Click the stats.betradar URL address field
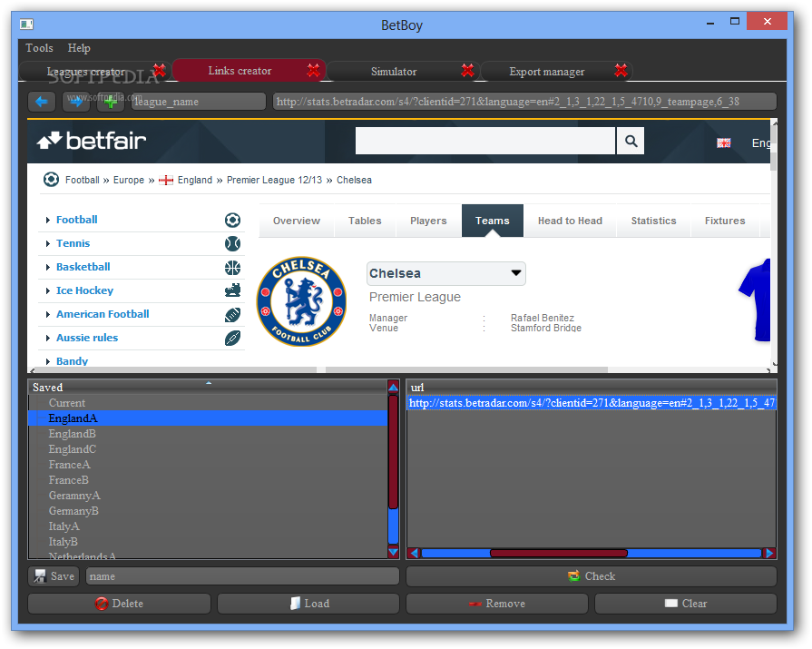Screen dimensions: 812x649 [x=524, y=102]
